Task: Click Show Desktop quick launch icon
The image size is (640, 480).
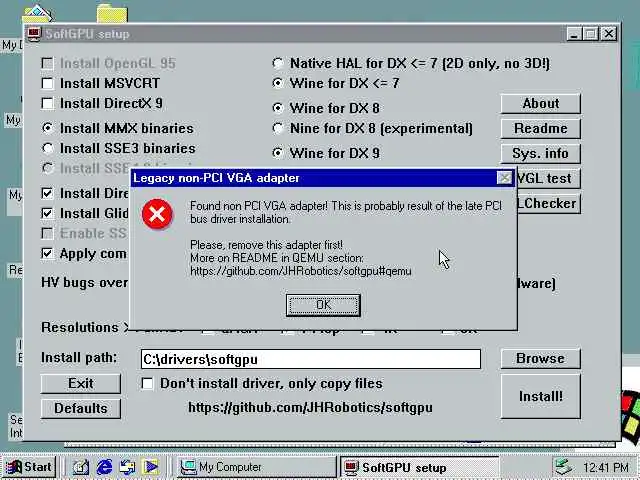Action: pos(81,467)
